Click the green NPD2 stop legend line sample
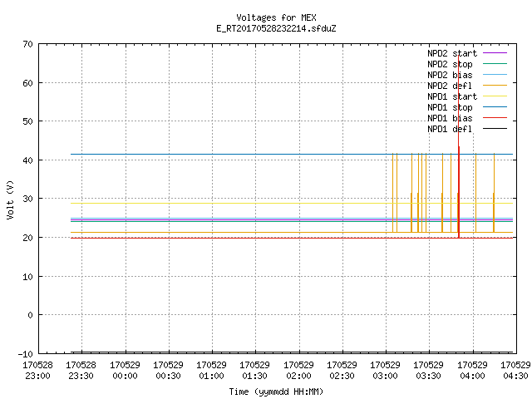This screenshot has height=399, width=532. coord(495,64)
